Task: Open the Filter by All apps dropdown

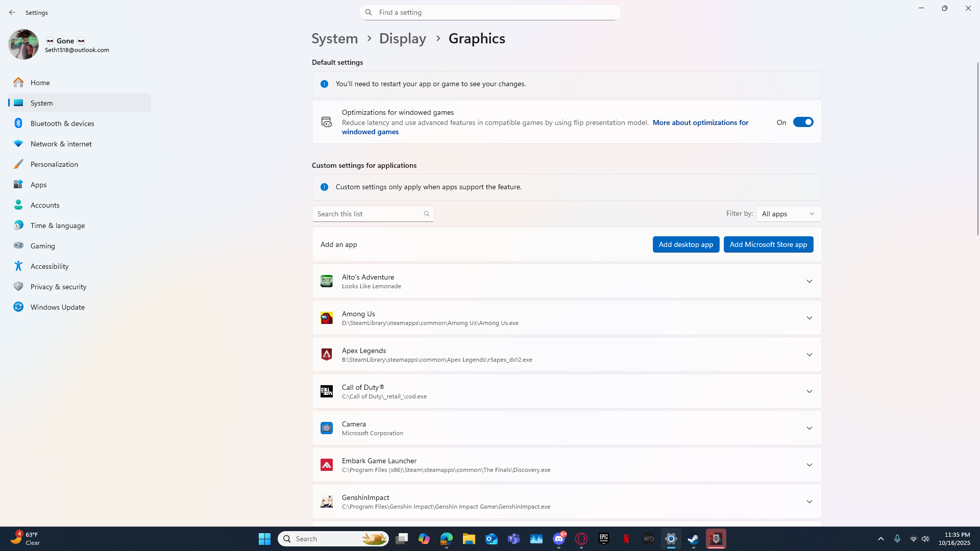Action: (788, 214)
